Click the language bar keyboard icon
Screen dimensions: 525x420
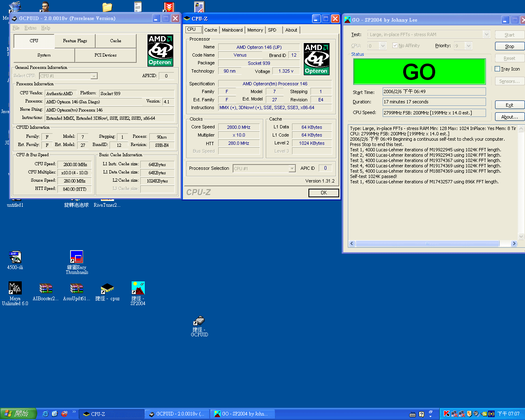point(413,414)
